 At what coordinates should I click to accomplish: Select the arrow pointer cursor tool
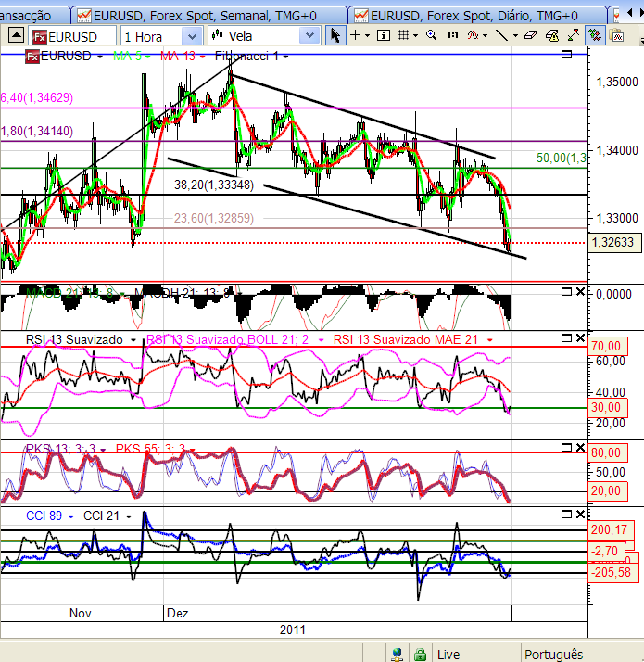click(x=335, y=36)
